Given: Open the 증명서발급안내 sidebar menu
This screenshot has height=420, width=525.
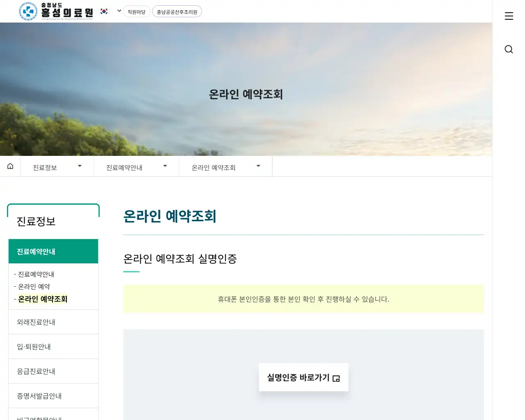Looking at the screenshot, I should click(39, 396).
